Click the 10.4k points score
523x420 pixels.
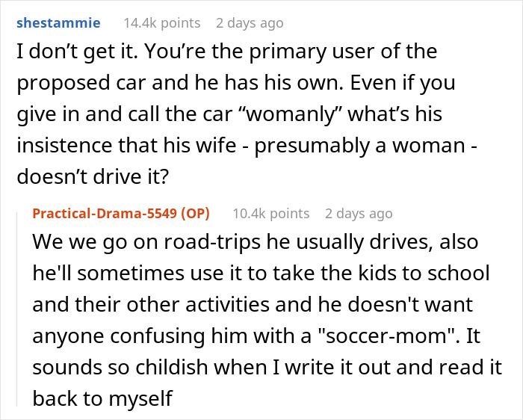pyautogui.click(x=271, y=214)
